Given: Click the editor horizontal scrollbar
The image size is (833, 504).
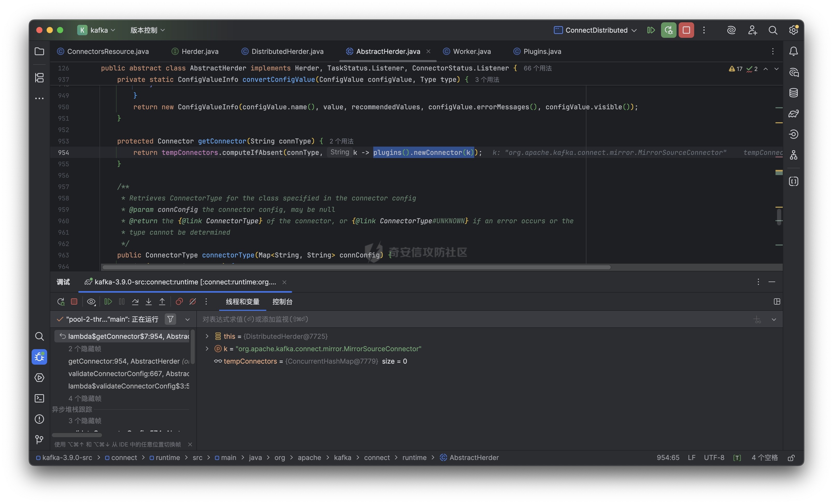Looking at the screenshot, I should coord(356,267).
